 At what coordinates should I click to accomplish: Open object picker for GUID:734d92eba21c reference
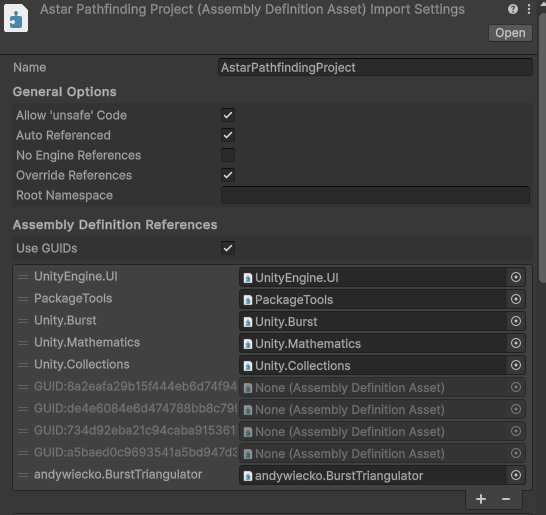pos(516,431)
